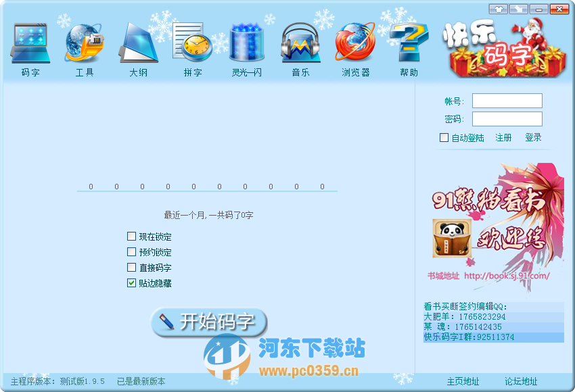The width and height of the screenshot is (575, 392).
Task: Toggle 自动登陆 (auto login)
Action: pos(443,137)
